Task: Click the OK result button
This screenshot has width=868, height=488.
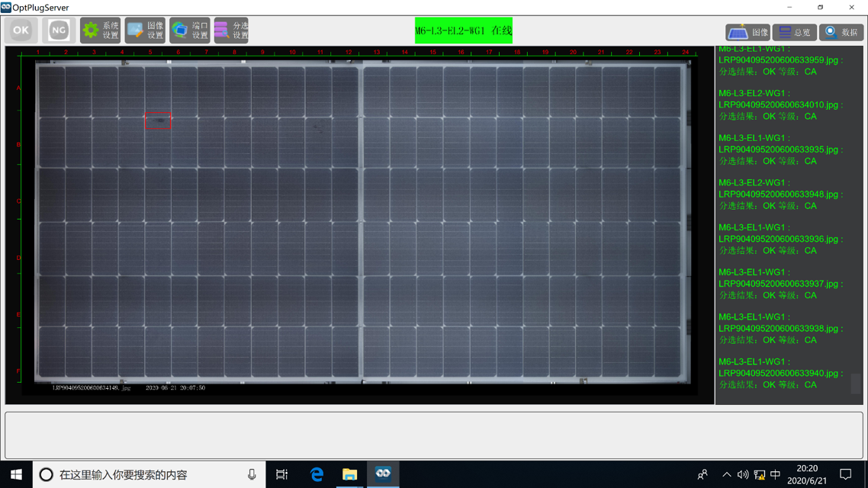Action: coord(21,30)
